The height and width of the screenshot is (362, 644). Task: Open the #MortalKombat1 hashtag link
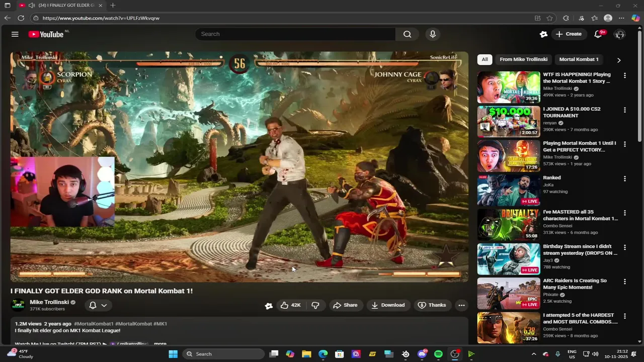coord(94,324)
